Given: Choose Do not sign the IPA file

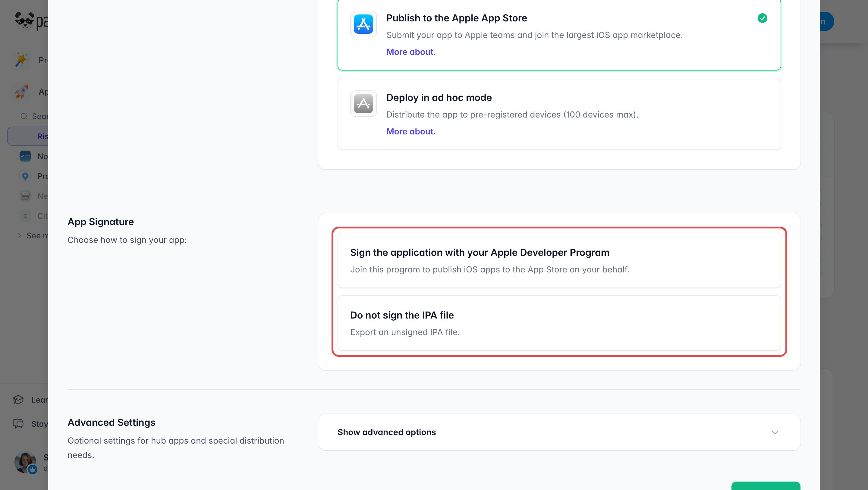Looking at the screenshot, I should pos(559,323).
